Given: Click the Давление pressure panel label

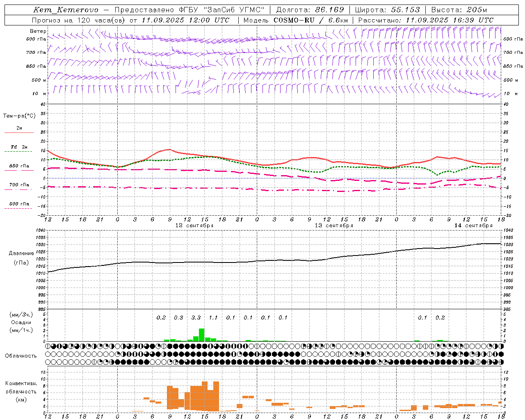Looking at the screenshot, I should pos(21,253).
